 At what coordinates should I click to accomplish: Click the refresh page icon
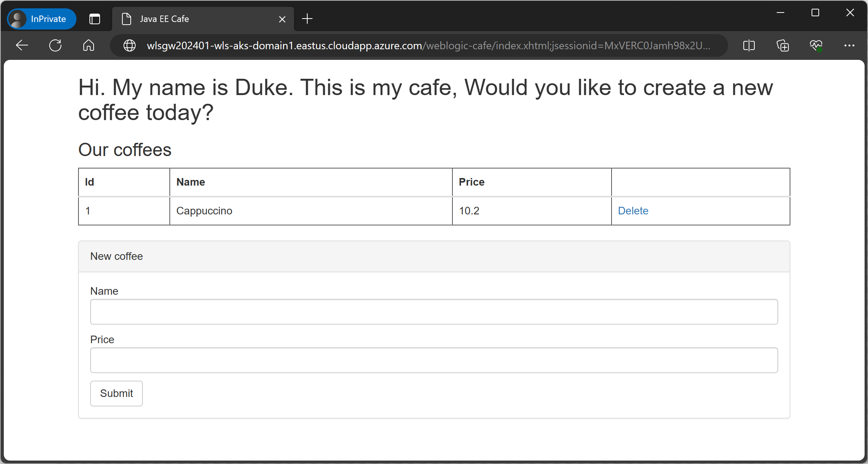[55, 46]
